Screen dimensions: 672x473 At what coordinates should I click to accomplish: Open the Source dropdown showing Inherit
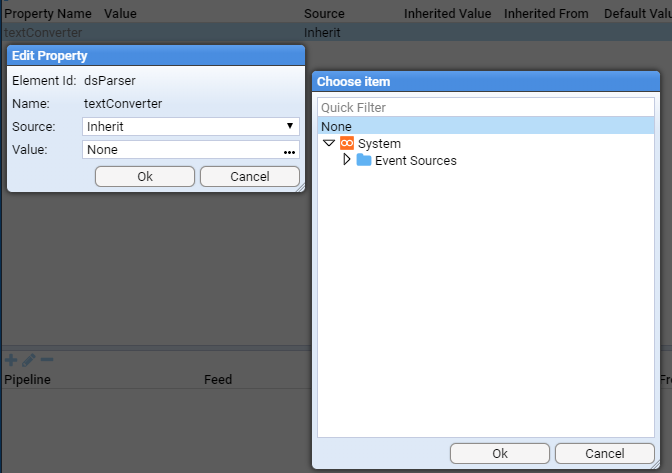click(x=190, y=126)
